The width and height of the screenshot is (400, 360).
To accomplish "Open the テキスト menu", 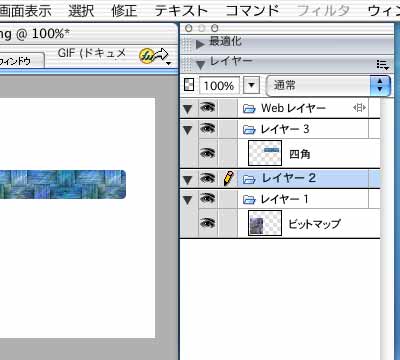I will pos(181,11).
